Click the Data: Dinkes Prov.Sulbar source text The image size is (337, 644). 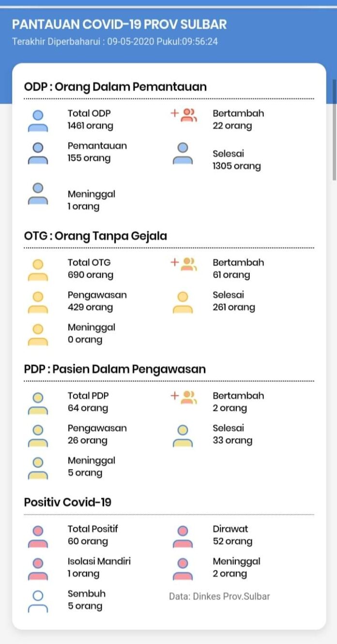pyautogui.click(x=219, y=596)
